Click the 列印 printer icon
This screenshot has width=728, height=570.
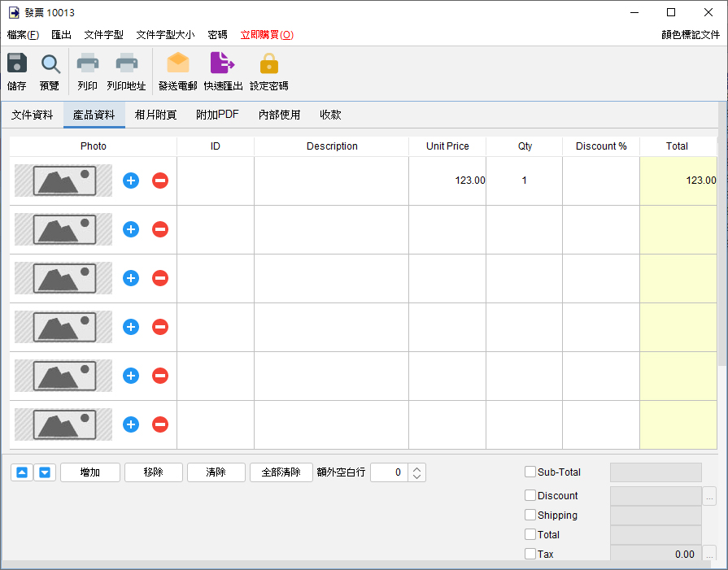click(x=87, y=63)
